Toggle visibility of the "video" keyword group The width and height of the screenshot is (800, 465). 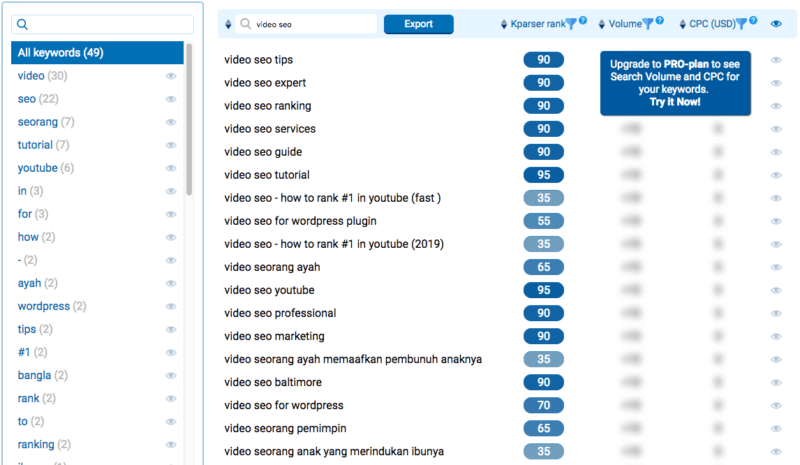171,76
